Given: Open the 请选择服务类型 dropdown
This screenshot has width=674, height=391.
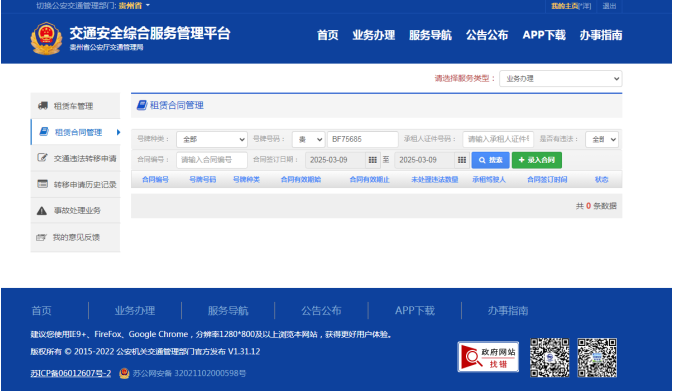Looking at the screenshot, I should [x=561, y=79].
